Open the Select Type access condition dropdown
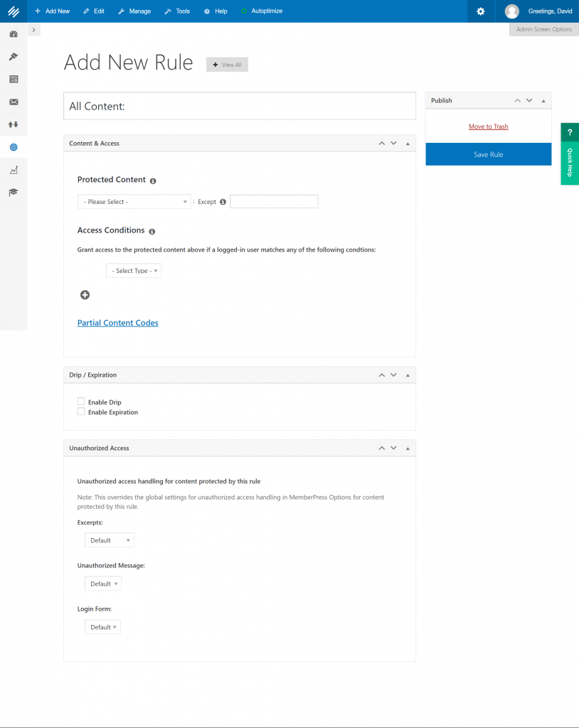Viewport: 579px width, 728px height. pos(134,271)
